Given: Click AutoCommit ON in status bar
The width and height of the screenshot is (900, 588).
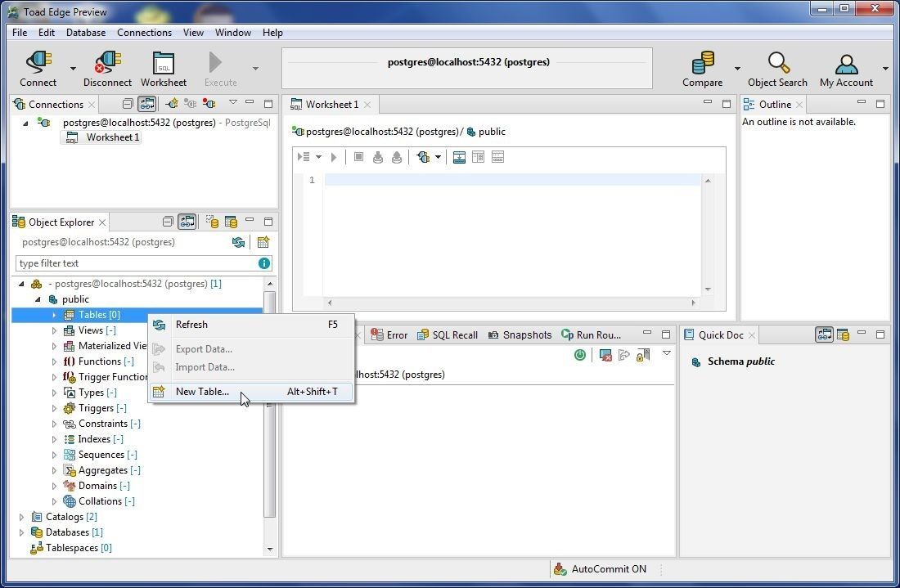Looking at the screenshot, I should click(x=609, y=569).
